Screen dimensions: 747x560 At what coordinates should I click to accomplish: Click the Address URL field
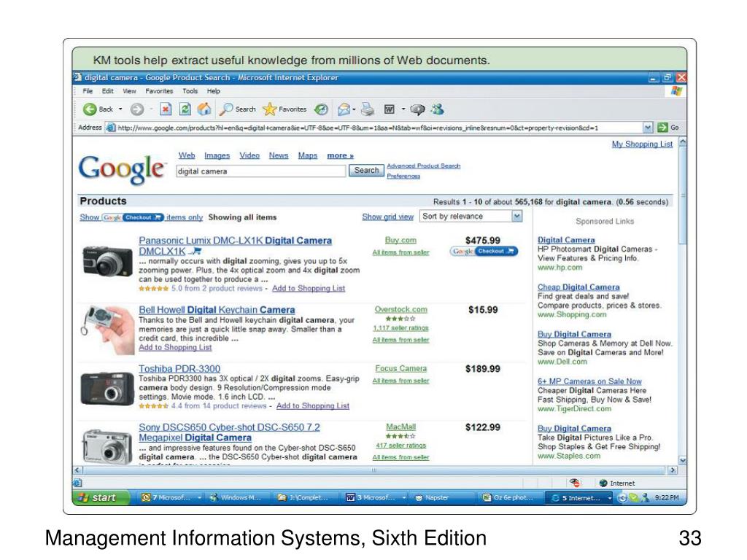tap(379, 128)
